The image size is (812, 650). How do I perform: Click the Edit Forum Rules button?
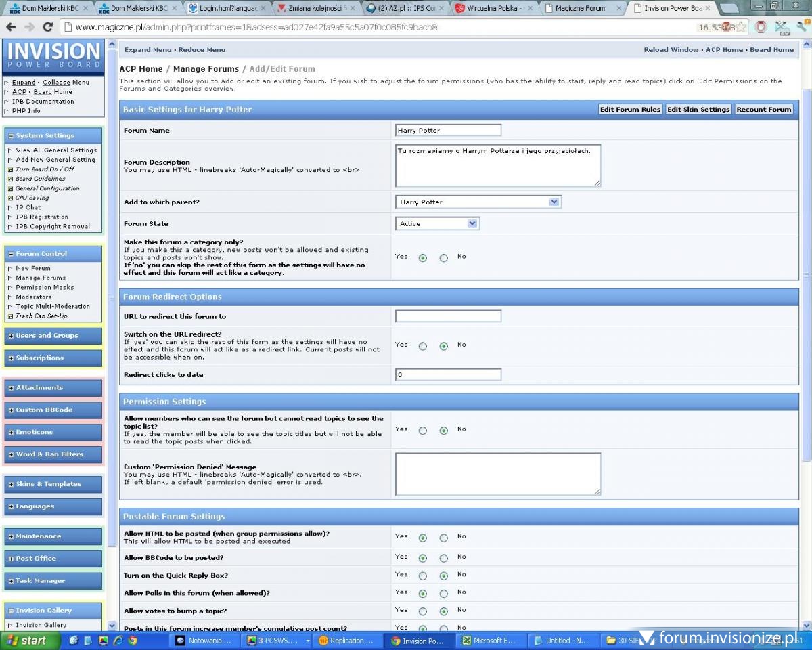[x=629, y=109]
